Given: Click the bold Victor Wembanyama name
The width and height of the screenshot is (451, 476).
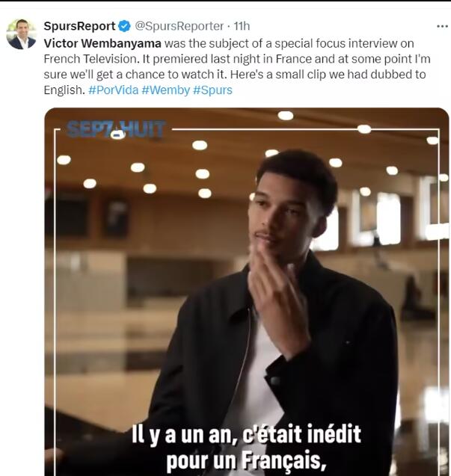Looking at the screenshot, I should pos(102,43).
